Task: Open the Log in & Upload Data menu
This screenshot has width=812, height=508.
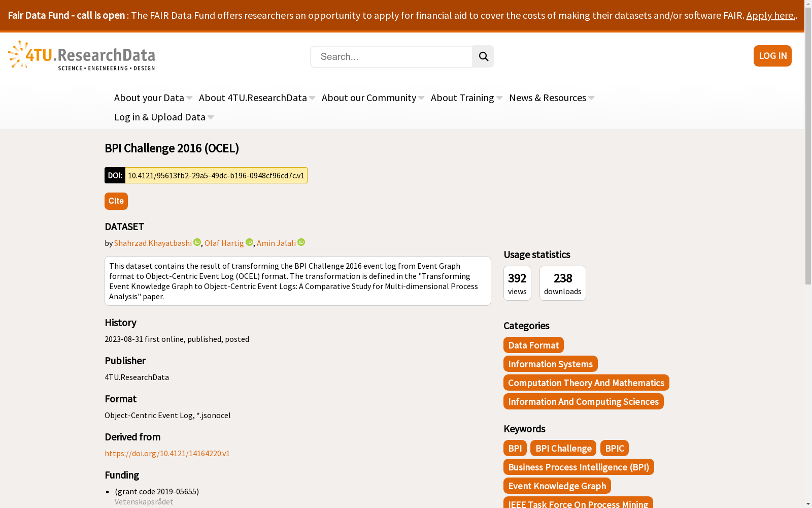Action: [160, 117]
